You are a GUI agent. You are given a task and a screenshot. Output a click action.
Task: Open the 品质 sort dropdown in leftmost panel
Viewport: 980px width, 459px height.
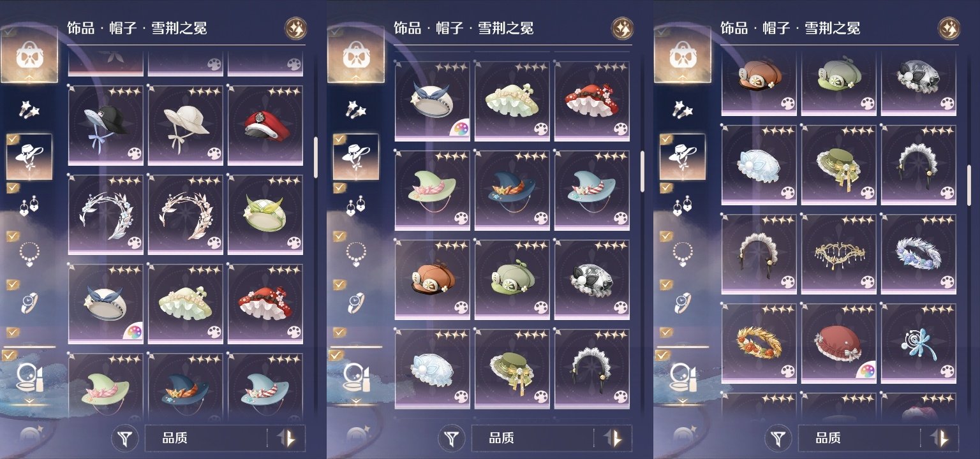[205, 439]
